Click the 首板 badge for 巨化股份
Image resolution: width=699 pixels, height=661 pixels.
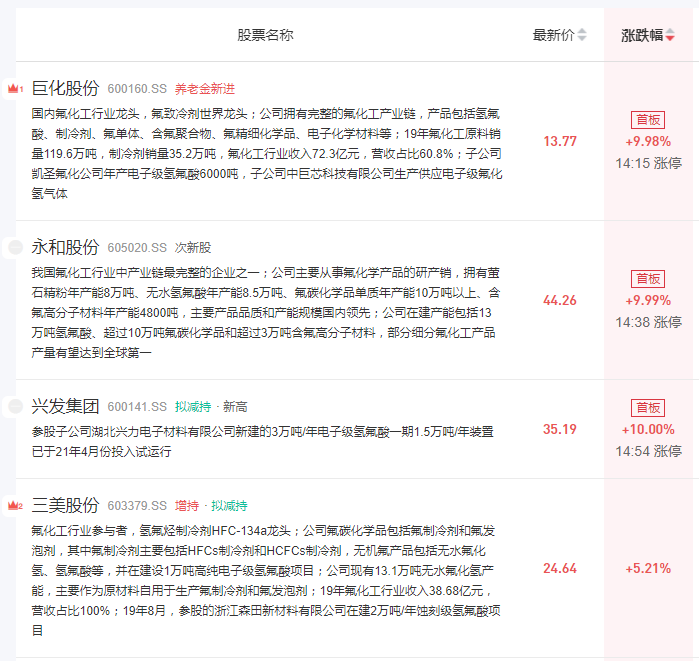pyautogui.click(x=648, y=119)
